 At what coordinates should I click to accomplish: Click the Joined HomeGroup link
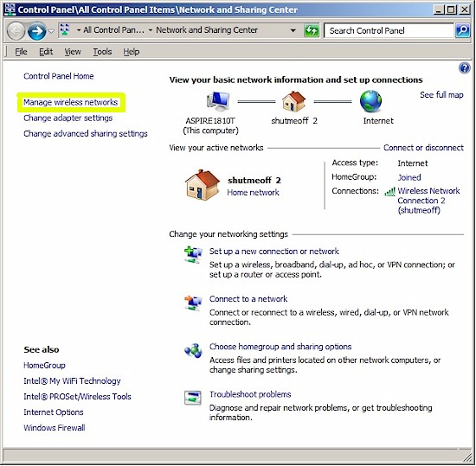click(409, 177)
